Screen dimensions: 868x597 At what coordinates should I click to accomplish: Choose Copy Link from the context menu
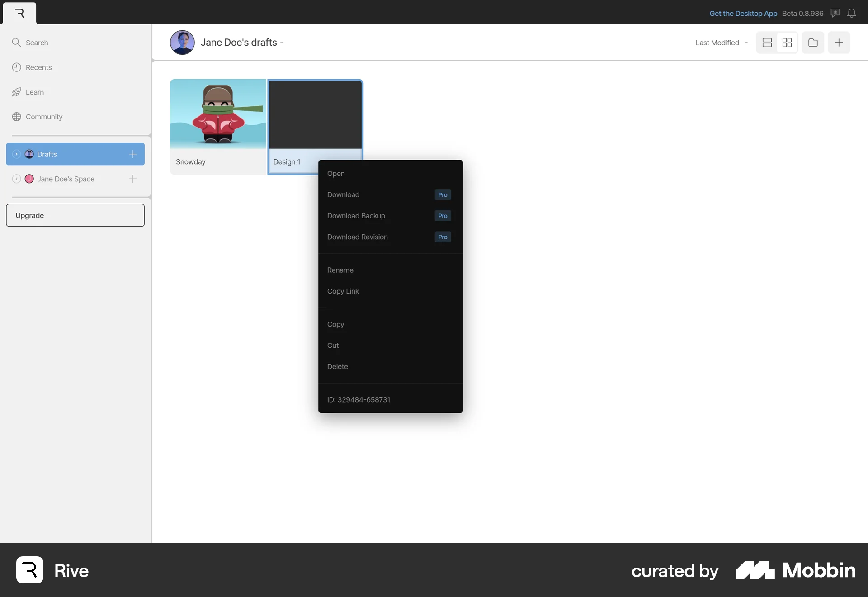(x=343, y=291)
